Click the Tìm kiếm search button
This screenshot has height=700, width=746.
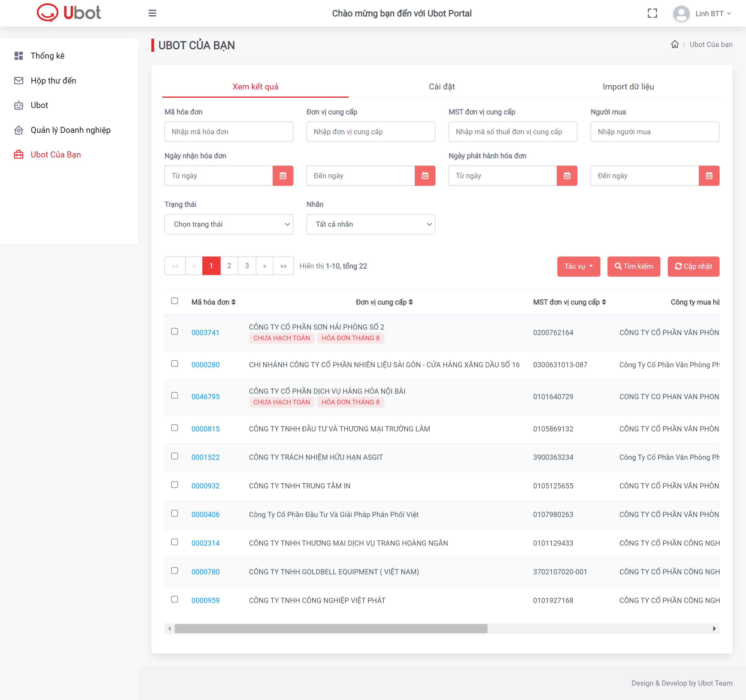[633, 267]
